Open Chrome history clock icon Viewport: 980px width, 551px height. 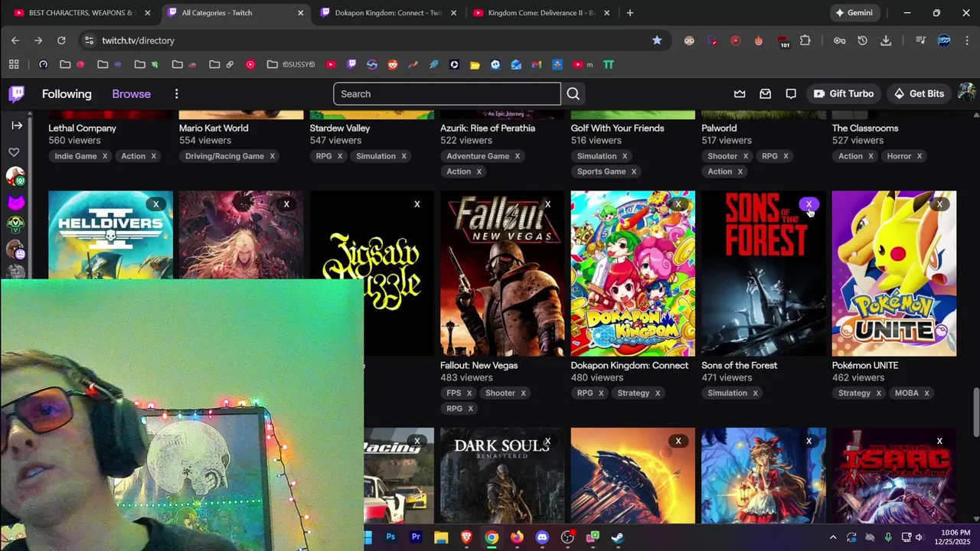862,40
